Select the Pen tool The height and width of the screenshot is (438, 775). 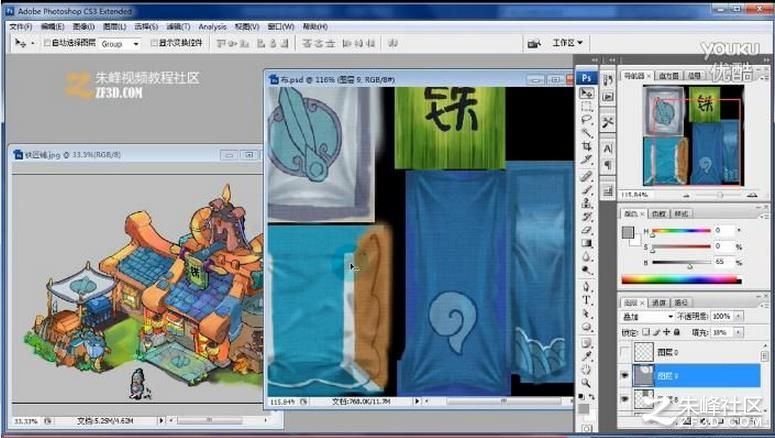tap(587, 287)
